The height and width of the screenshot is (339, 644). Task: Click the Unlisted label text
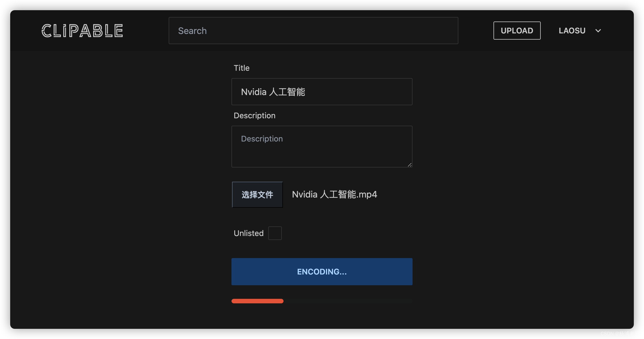248,233
